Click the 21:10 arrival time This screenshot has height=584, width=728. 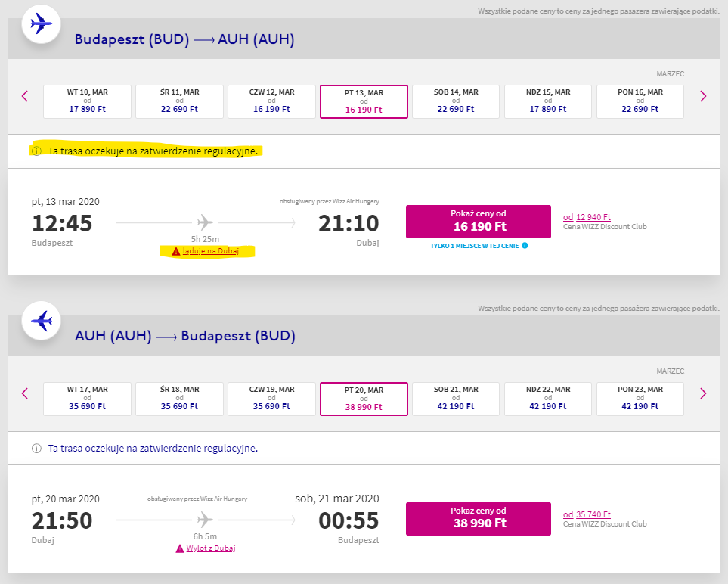click(349, 223)
